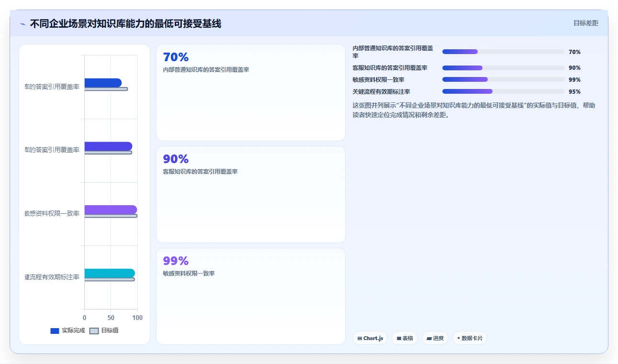Click the Chart.js tag chip
The height and width of the screenshot is (364, 618).
coord(370,338)
